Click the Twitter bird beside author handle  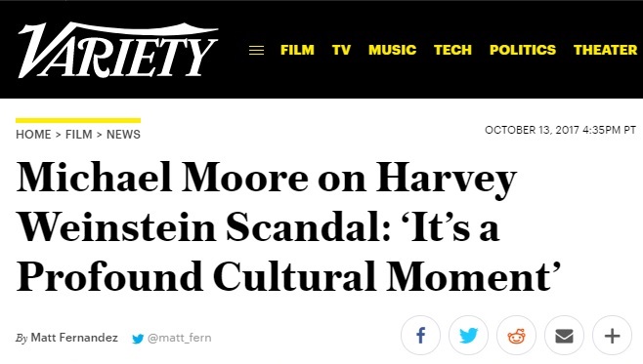[138, 339]
